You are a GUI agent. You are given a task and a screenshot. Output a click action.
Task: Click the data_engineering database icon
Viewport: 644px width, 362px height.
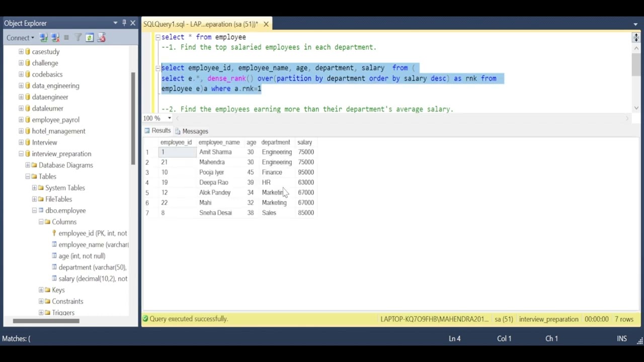click(27, 85)
